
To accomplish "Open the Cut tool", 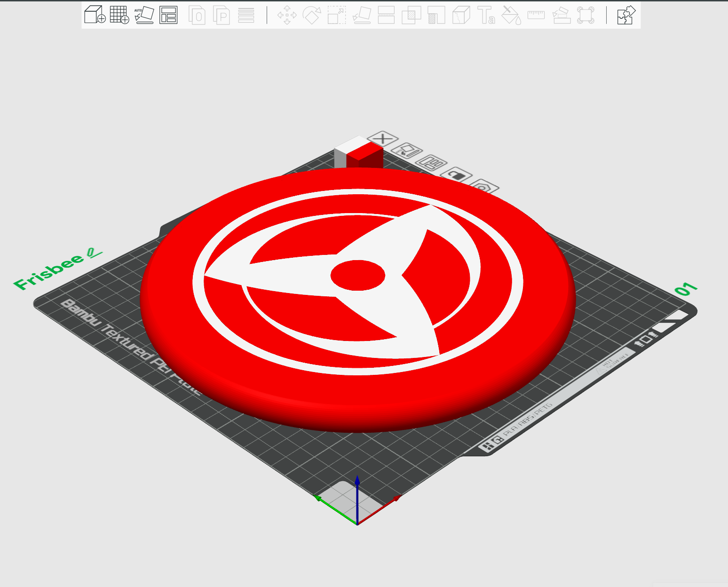I will point(386,15).
